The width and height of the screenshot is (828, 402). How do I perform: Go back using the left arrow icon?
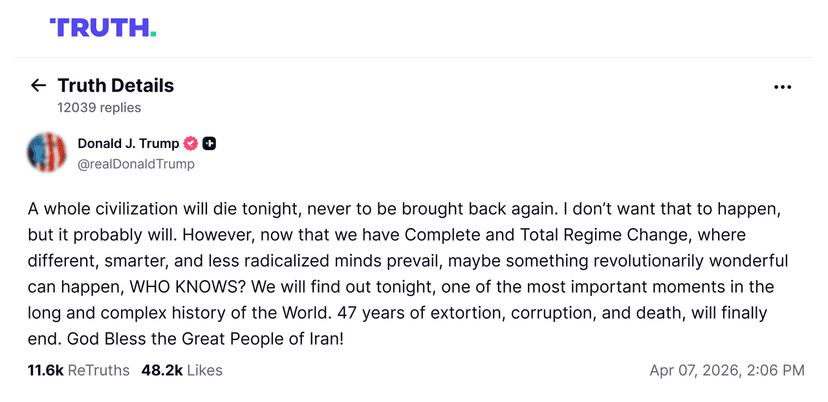(x=38, y=86)
